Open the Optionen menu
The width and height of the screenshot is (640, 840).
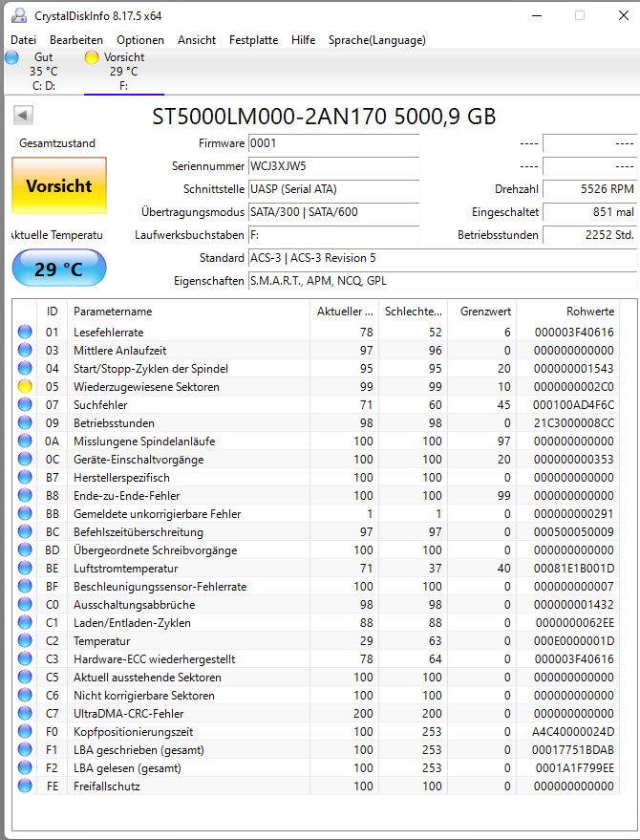[140, 40]
